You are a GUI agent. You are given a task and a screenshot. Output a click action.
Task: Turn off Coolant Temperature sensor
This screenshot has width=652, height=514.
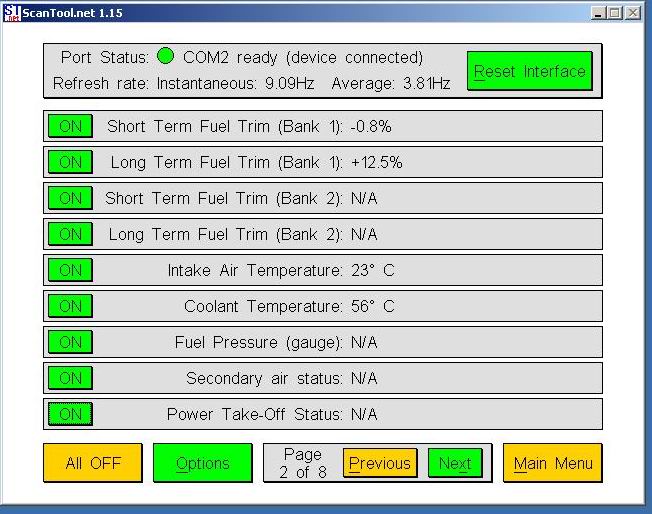70,306
